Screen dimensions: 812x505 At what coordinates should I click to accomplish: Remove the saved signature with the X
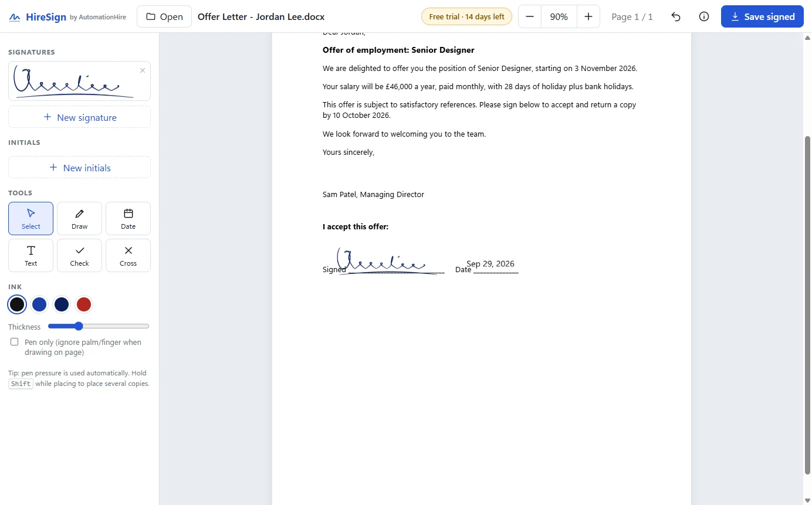point(142,70)
